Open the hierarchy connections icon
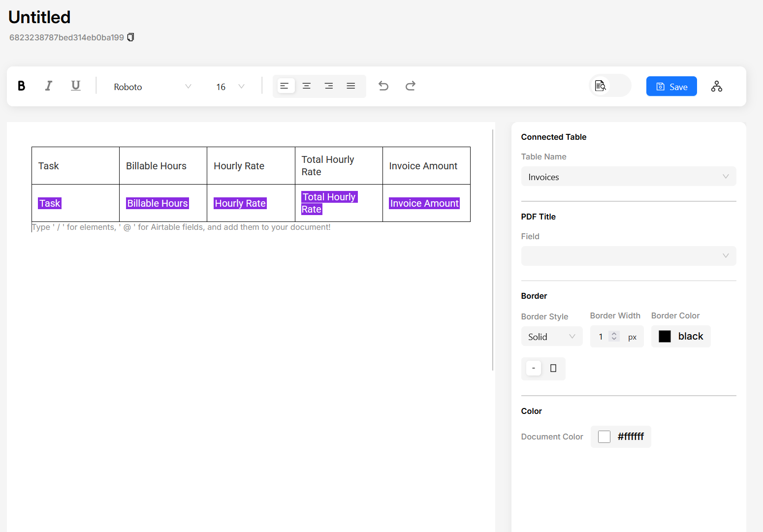Screen dimensions: 763x532 click(x=716, y=87)
